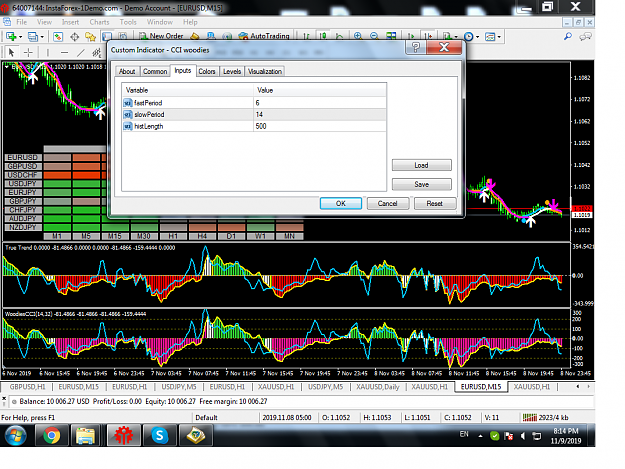Open Skype from the taskbar
This screenshot has width=625, height=469.
159,436
